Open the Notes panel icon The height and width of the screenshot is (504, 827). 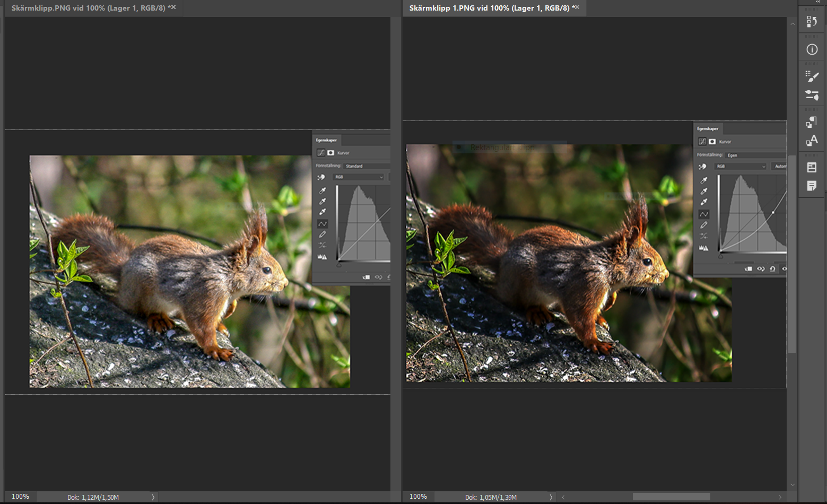(812, 186)
